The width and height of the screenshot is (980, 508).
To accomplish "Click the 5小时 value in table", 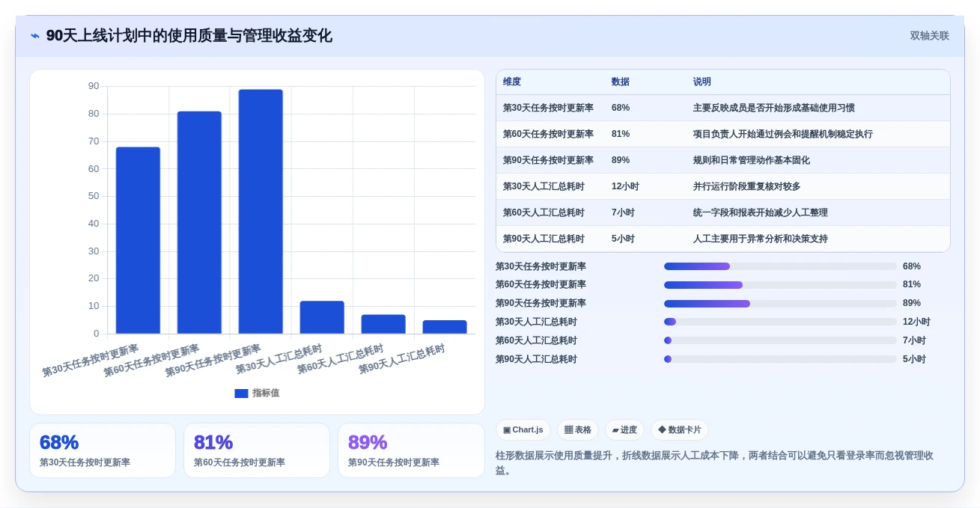I will pos(623,239).
